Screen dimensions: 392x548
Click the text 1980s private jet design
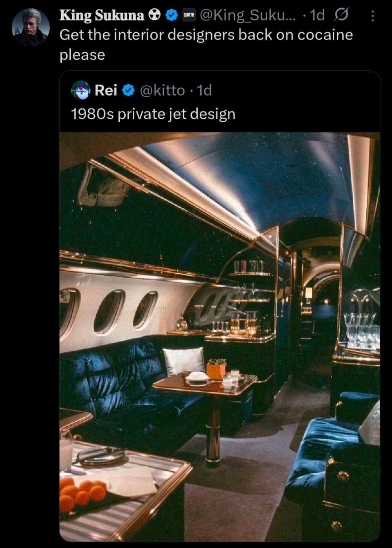click(153, 114)
